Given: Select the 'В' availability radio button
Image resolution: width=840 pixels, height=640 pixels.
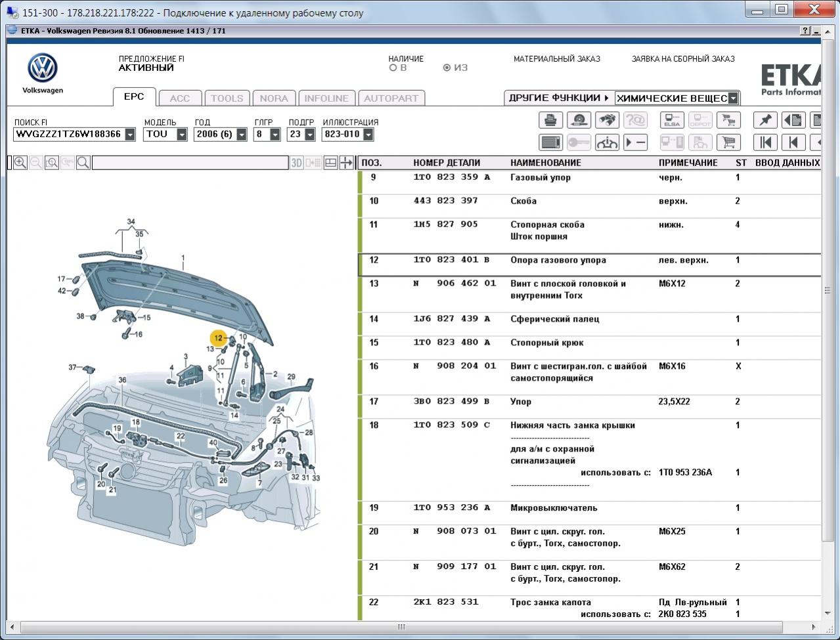Looking at the screenshot, I should [x=393, y=68].
